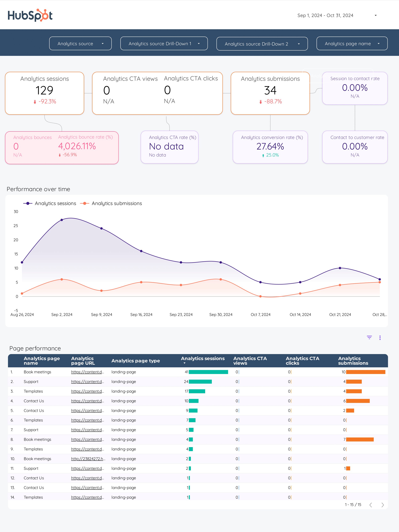Expand the Analytics source filter

point(80,44)
